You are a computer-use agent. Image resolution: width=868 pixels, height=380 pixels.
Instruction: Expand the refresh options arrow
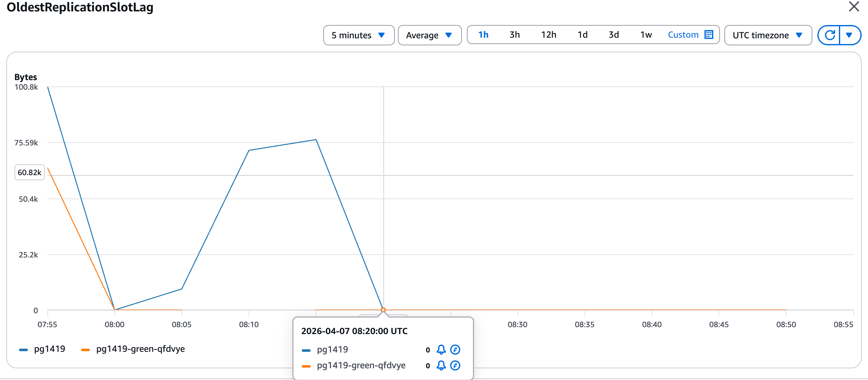pyautogui.click(x=849, y=35)
